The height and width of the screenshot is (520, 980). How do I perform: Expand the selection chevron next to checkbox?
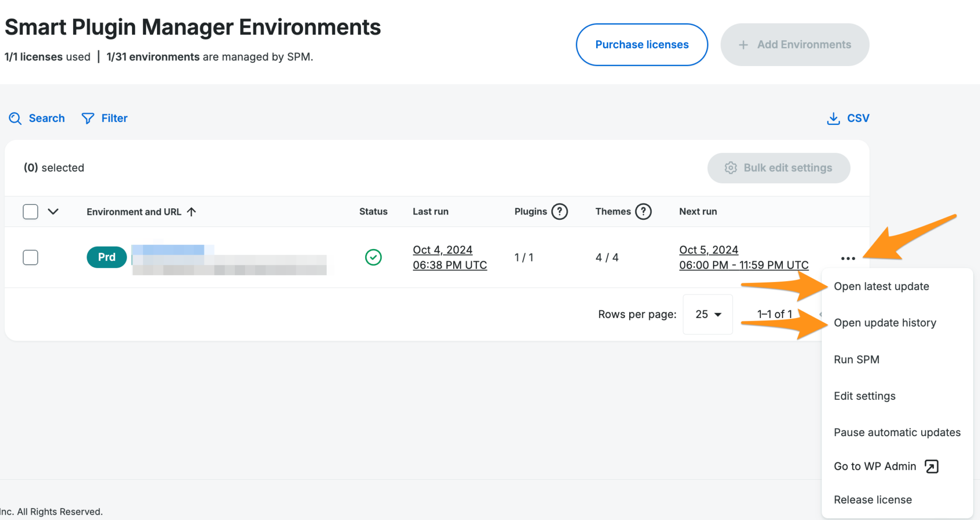click(54, 211)
